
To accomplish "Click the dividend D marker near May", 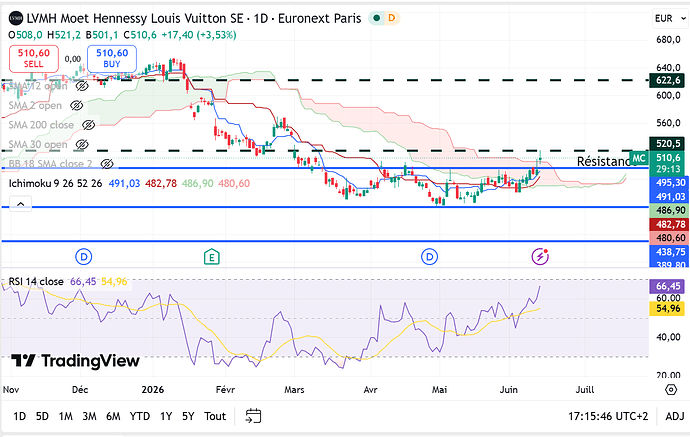I will [x=429, y=257].
